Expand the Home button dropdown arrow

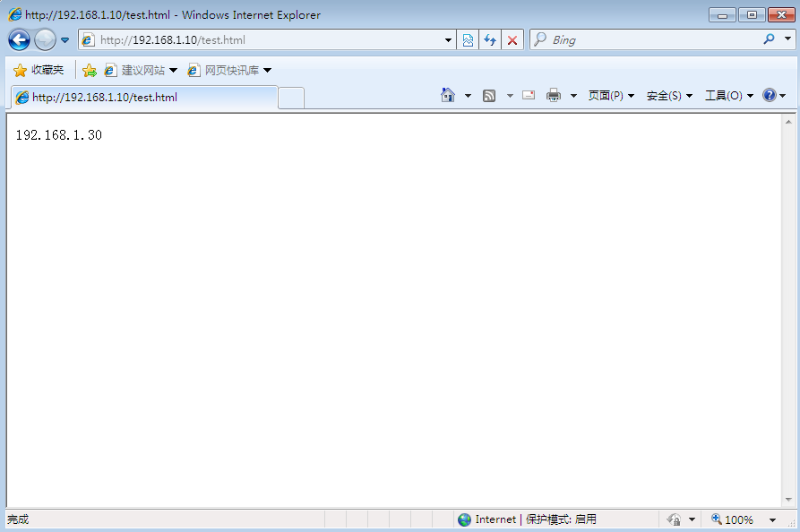[x=468, y=95]
